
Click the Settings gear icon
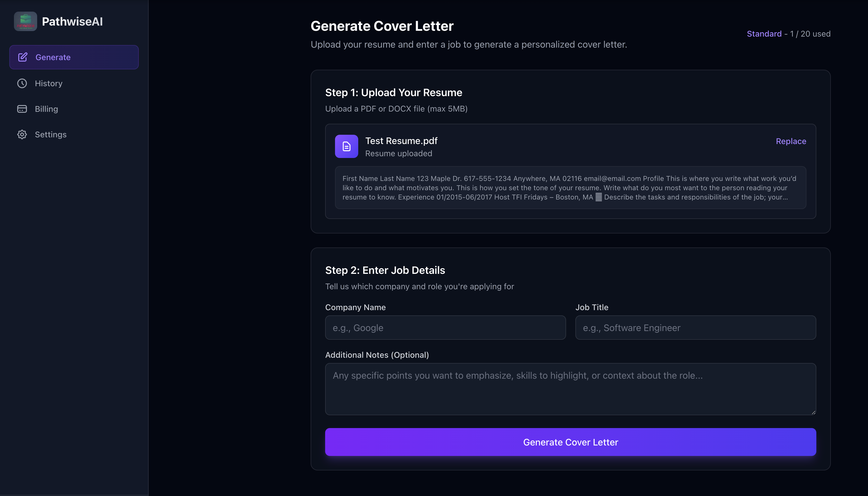tap(22, 134)
